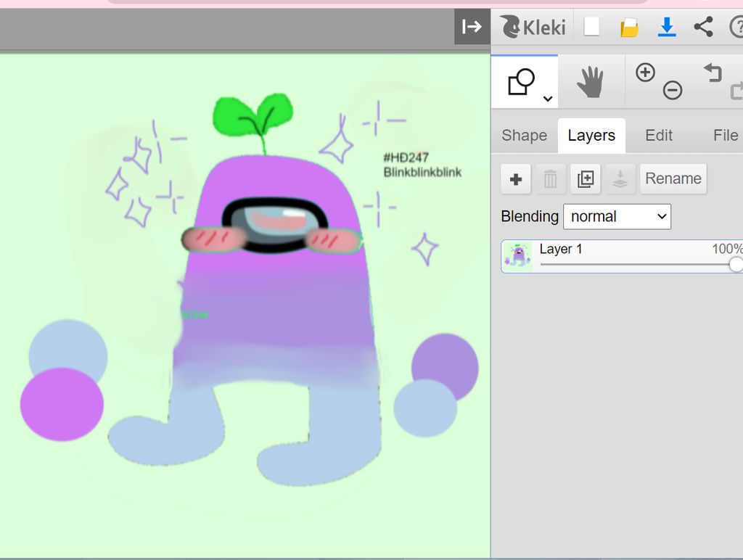Screen dimensions: 743x560
Task: Duplicate the current layer
Action: [x=586, y=179]
